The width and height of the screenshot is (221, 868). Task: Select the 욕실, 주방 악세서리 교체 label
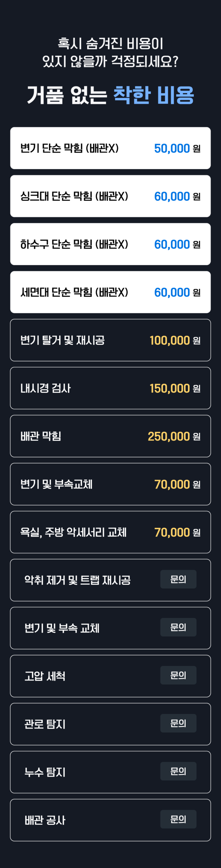click(x=73, y=532)
